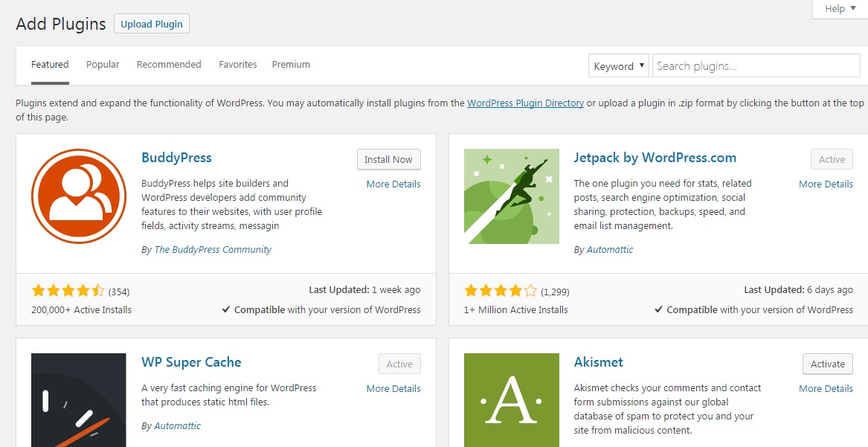Open the Keyword search type dropdown
This screenshot has height=447, width=868.
point(618,66)
